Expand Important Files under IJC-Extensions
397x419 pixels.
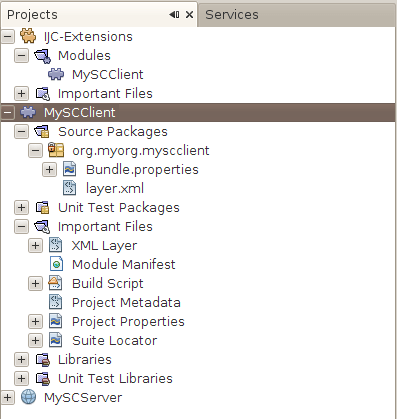(21, 93)
